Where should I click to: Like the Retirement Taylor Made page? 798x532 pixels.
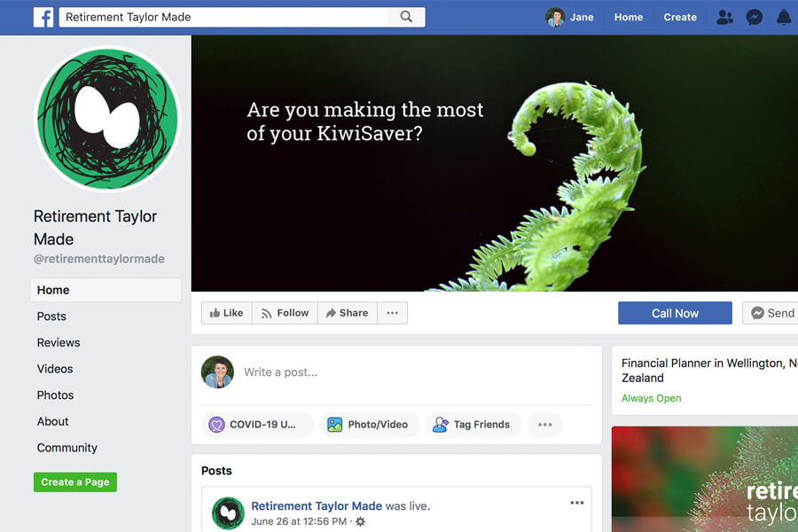[226, 313]
